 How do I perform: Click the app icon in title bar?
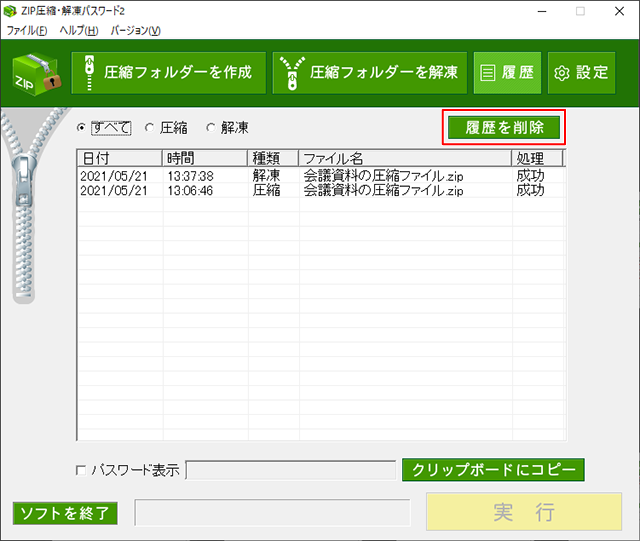point(10,11)
